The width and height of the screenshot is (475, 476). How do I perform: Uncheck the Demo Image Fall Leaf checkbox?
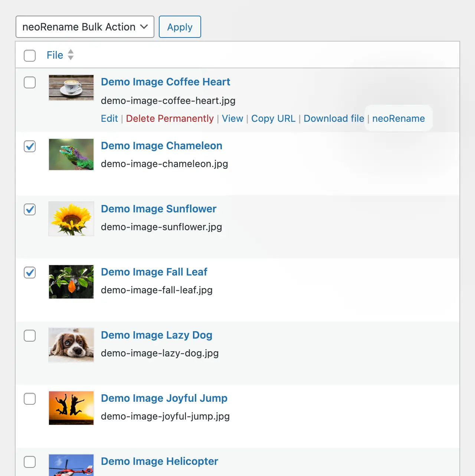(x=29, y=273)
